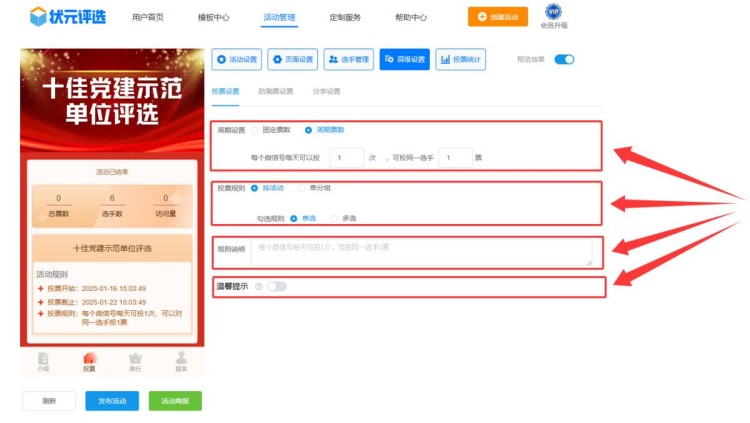Open 模板中心 in top navigation
This screenshot has width=750, height=423.
click(213, 18)
